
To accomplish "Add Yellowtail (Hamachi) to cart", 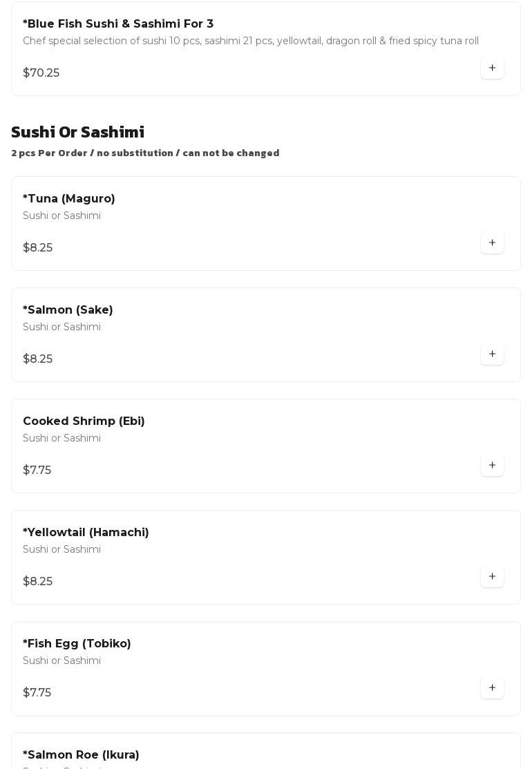I will coord(492,577).
